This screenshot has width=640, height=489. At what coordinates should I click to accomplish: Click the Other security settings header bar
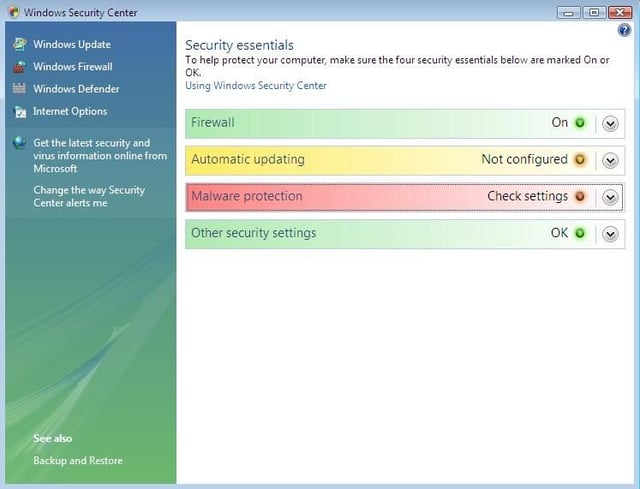pyautogui.click(x=405, y=234)
